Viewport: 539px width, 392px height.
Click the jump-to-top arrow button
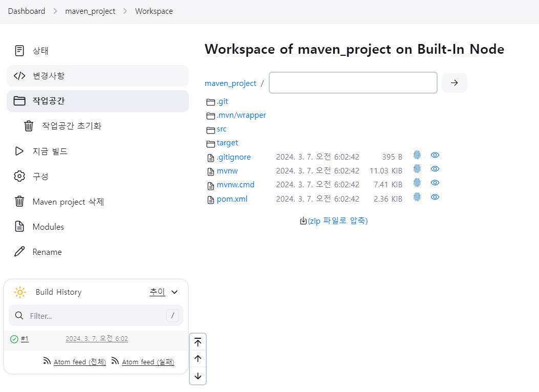(x=198, y=342)
